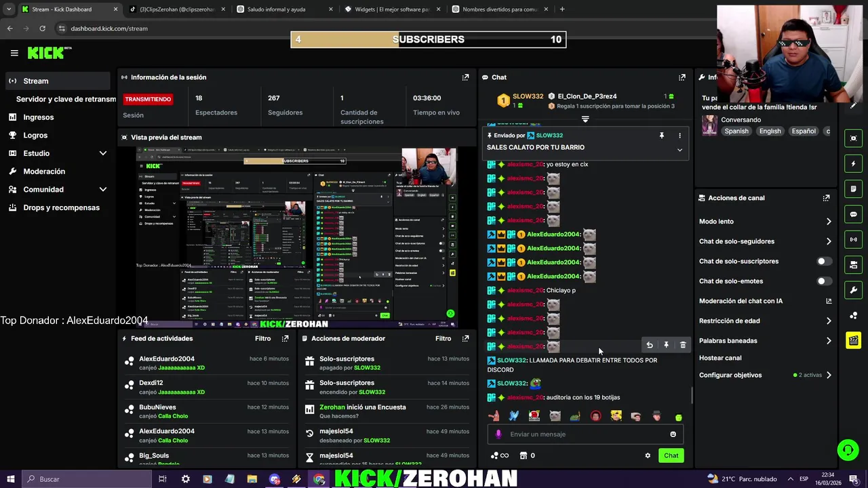The image size is (868, 488).
Task: Expand the Estudio sidebar section
Action: tap(103, 153)
